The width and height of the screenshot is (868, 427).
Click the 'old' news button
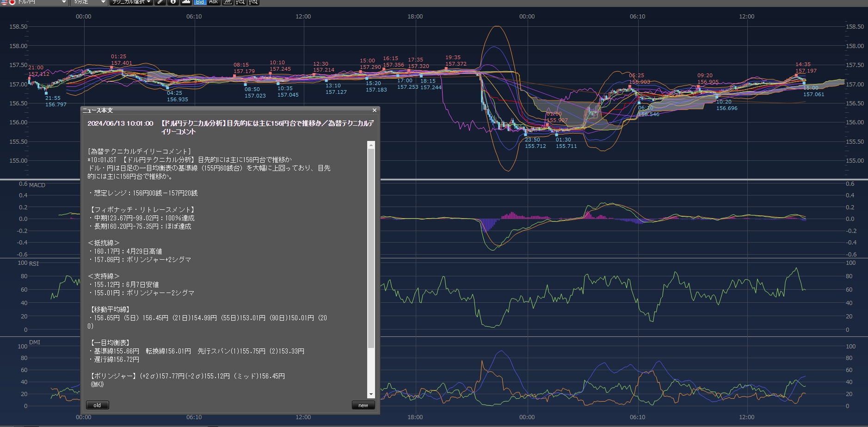pos(98,405)
